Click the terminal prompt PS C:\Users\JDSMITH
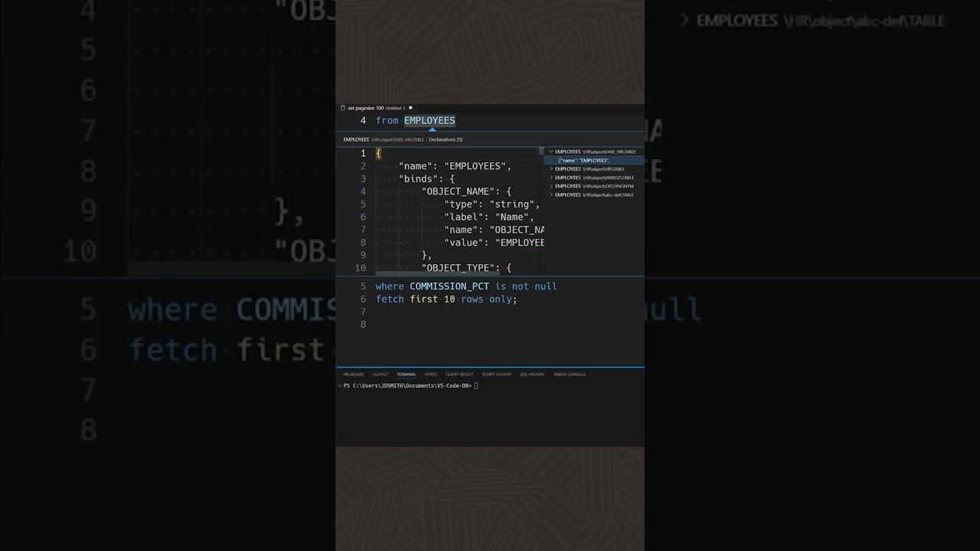Screen dimensions: 980x551 [x=407, y=386]
